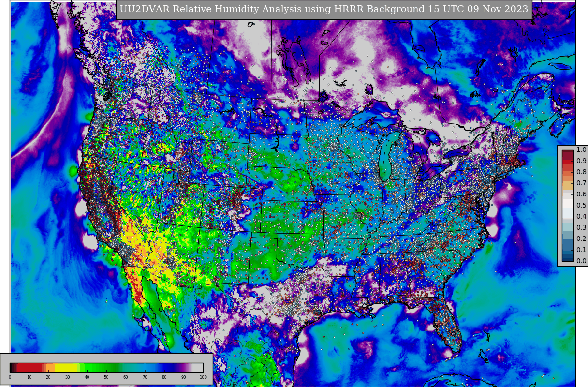
Task: Click the 10 tick label on the humidity colorbar
Action: pos(29,377)
